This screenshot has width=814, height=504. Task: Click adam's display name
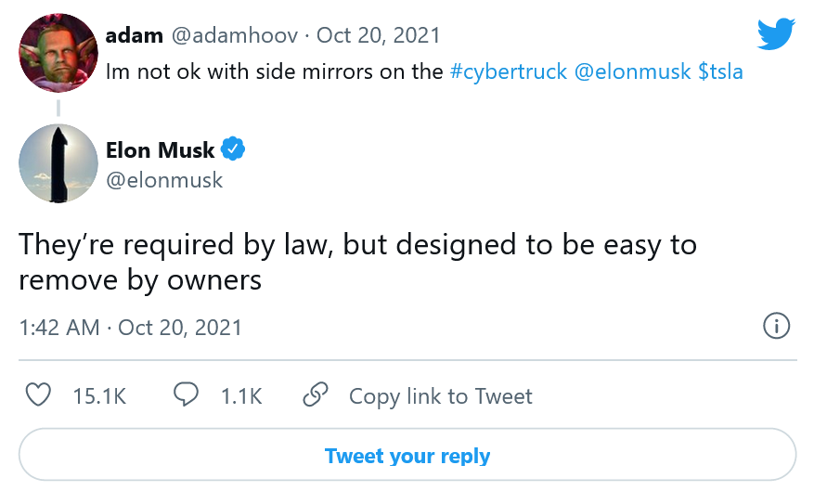tap(133, 35)
